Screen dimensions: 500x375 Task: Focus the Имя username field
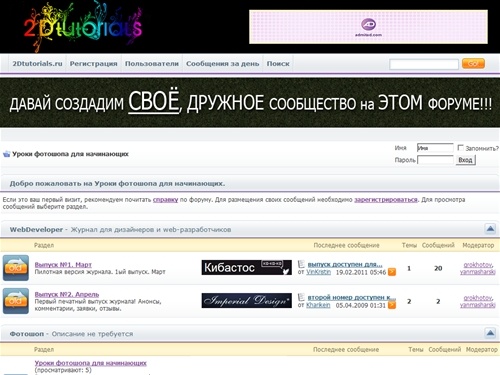coord(435,148)
